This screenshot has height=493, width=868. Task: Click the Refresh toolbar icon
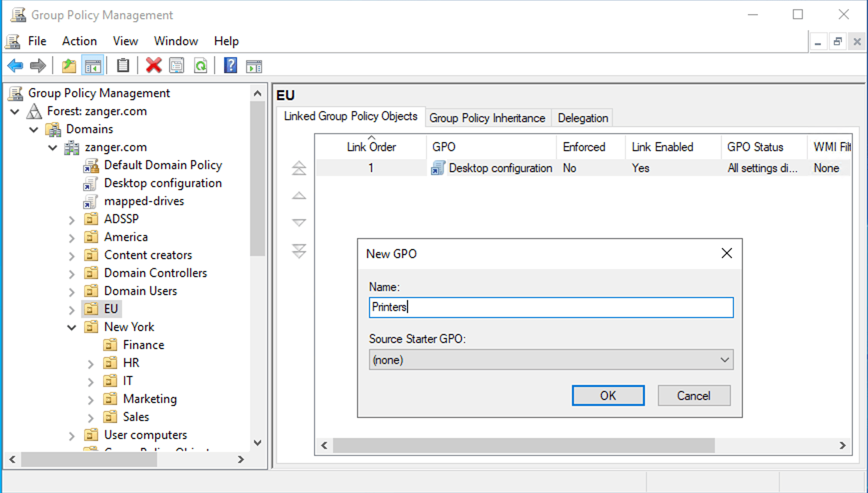pos(200,65)
